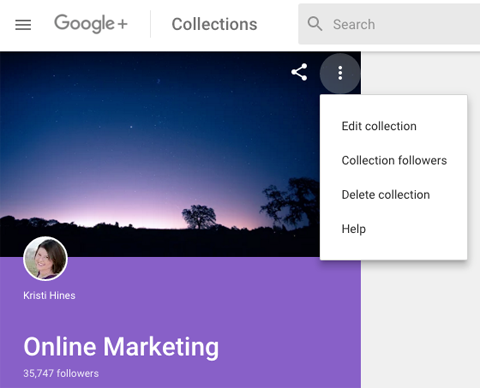Screen dimensions: 480x388
Task: Click the Google+ logo
Action: [x=91, y=24]
